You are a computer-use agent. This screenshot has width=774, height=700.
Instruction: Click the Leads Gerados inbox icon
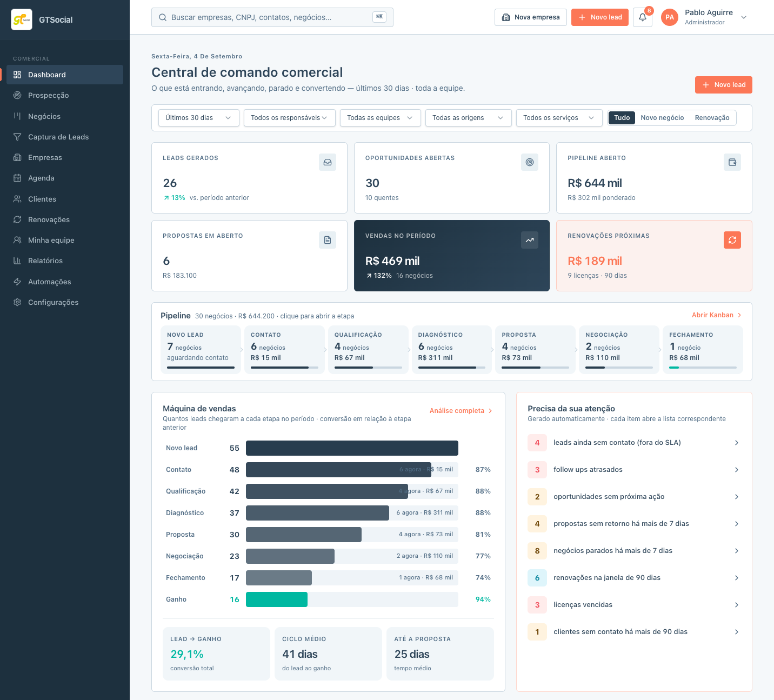(x=328, y=162)
